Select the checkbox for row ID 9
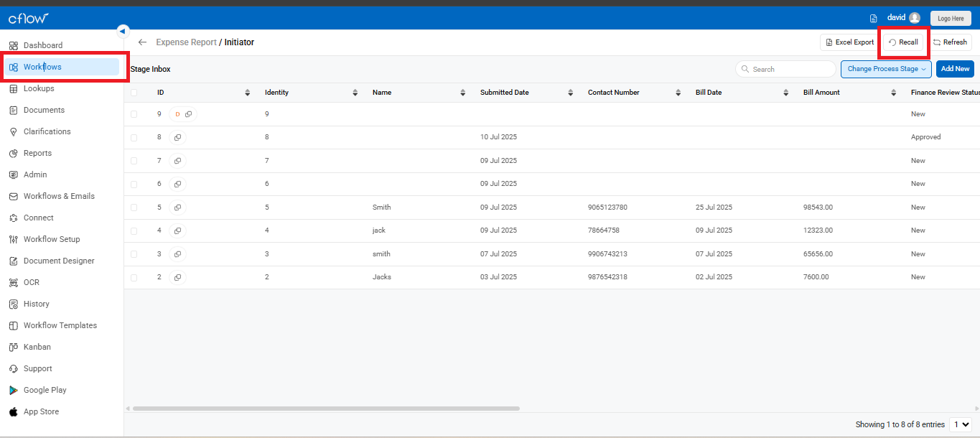 [x=134, y=114]
